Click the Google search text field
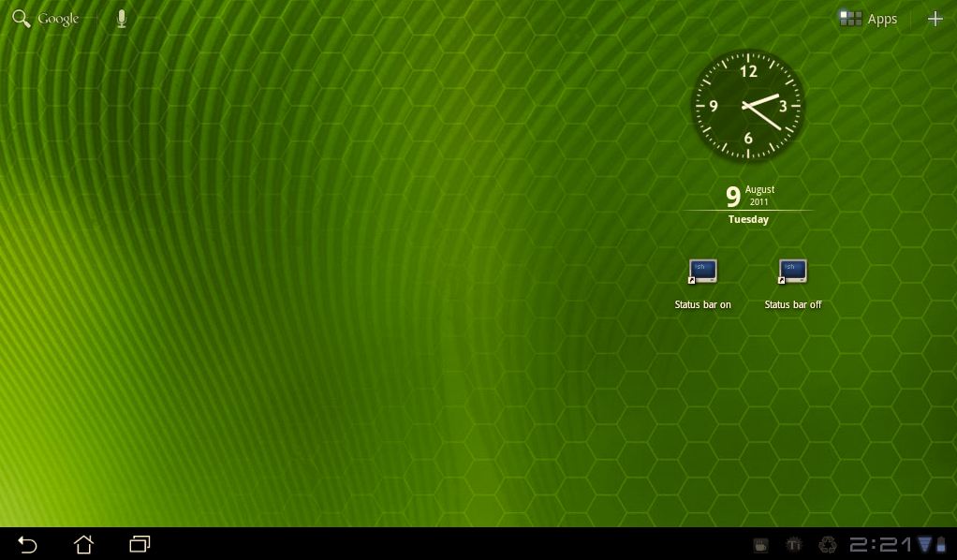This screenshot has height=560, width=957. tap(59, 19)
